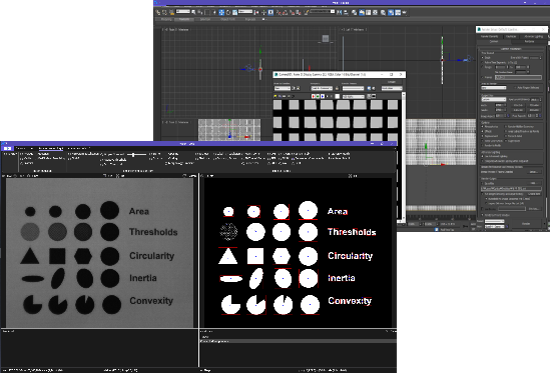This screenshot has height=373, width=550.
Task: Toggle the Atmospherics checkbox in Render Setup
Action: pos(482,126)
